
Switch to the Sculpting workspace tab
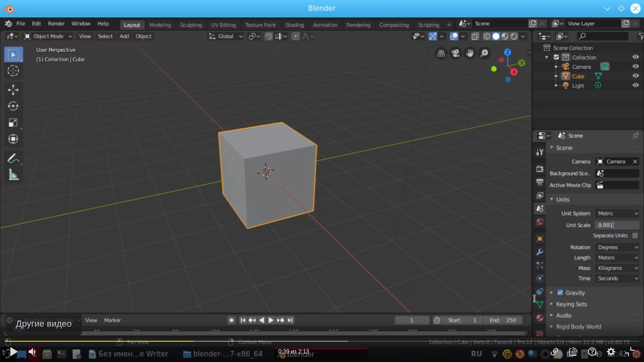tap(191, 25)
